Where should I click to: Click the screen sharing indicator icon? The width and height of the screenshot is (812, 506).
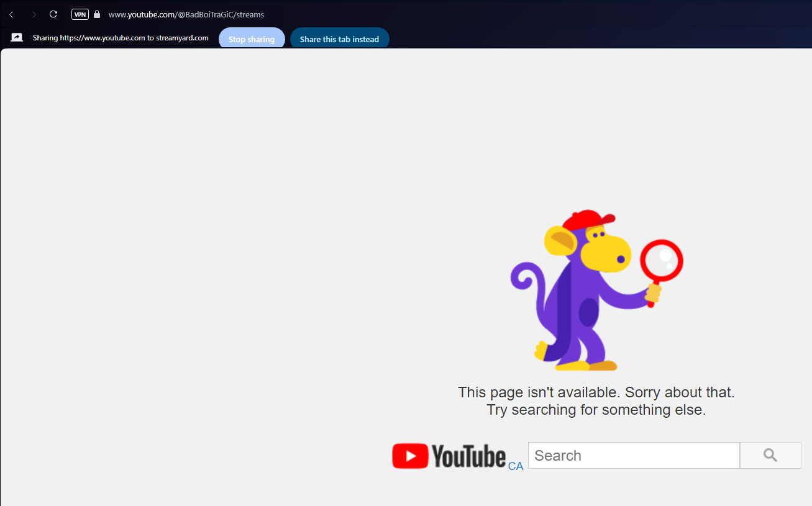tap(17, 38)
